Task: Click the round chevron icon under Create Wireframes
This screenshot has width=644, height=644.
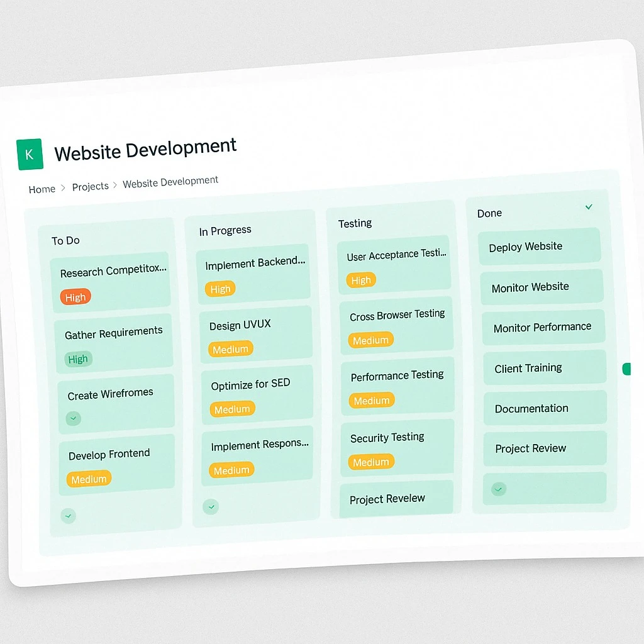Action: (x=74, y=418)
